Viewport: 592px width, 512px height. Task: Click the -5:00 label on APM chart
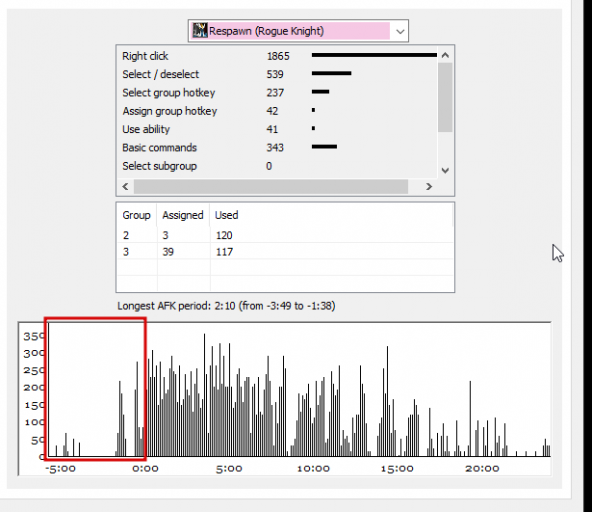click(x=60, y=469)
